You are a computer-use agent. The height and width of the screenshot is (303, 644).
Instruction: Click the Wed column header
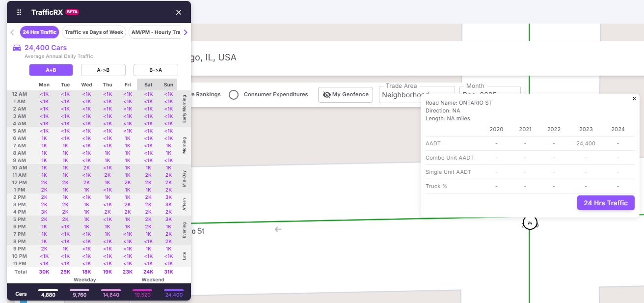[86, 85]
